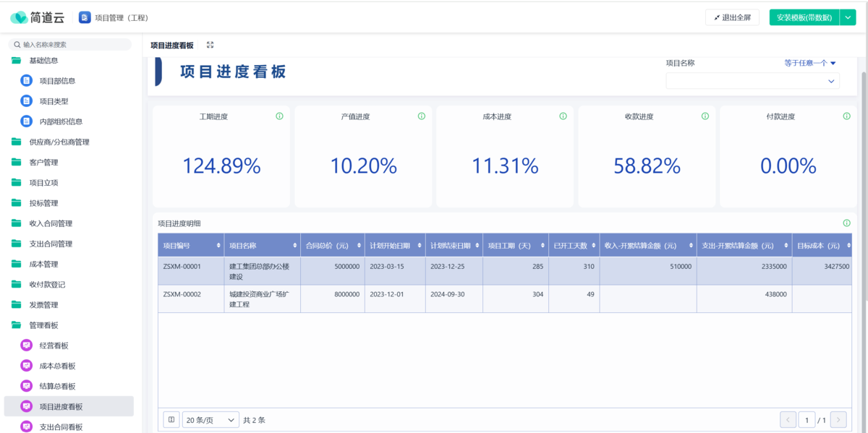The width and height of the screenshot is (868, 433).
Task: Click the 安装模板(带数据) button
Action: (804, 17)
